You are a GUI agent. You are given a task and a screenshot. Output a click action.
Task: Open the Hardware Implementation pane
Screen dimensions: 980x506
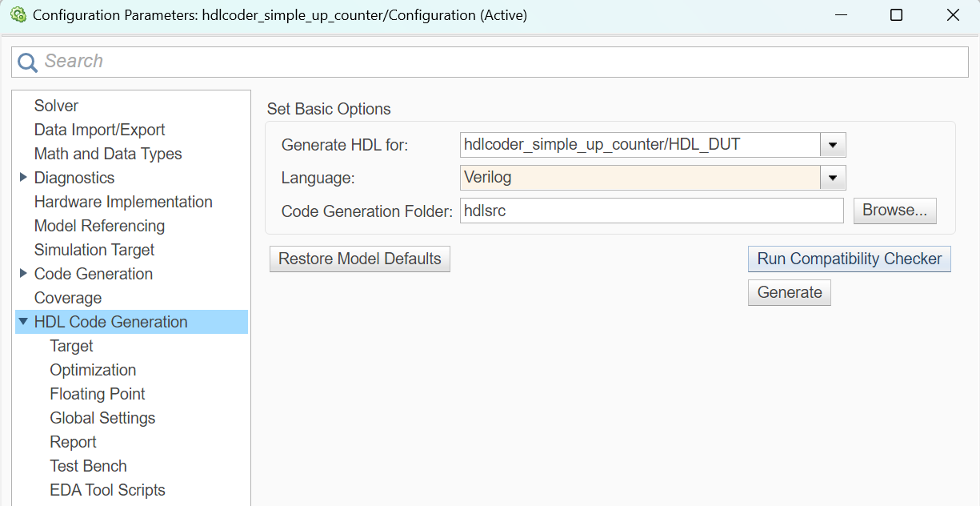pos(123,202)
